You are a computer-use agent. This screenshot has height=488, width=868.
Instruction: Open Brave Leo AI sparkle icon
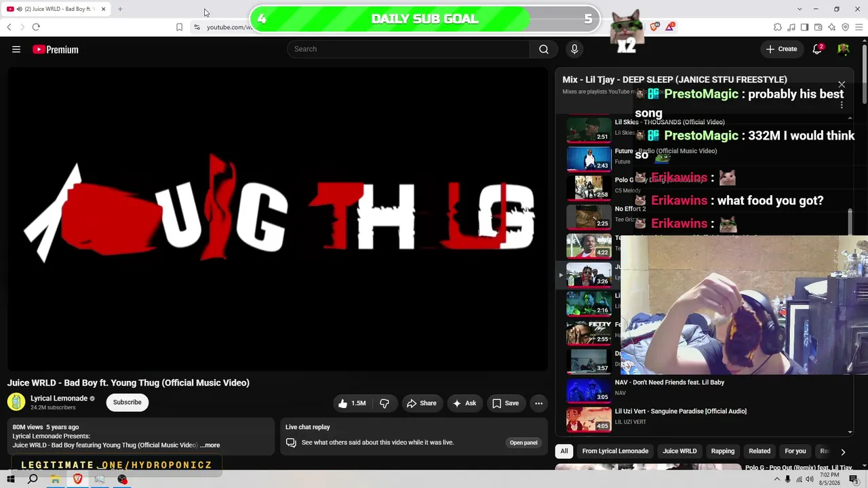pyautogui.click(x=832, y=27)
